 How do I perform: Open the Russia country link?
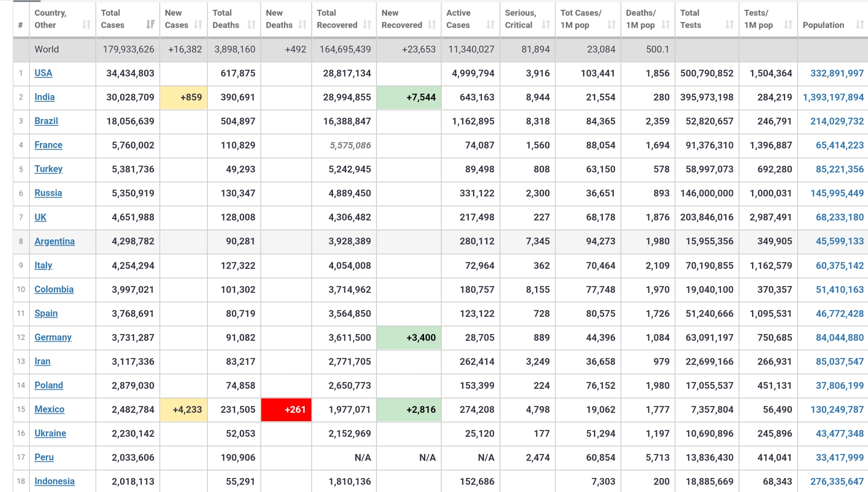(48, 193)
